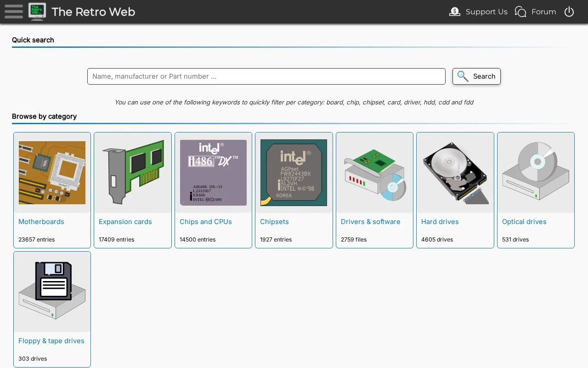
Task: Go to Chips and CPUs link
Action: tap(206, 222)
